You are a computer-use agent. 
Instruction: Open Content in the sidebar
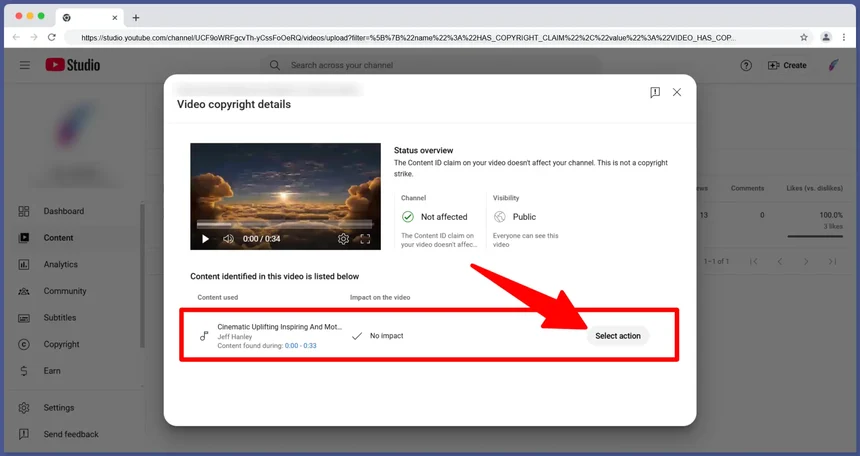pos(59,238)
